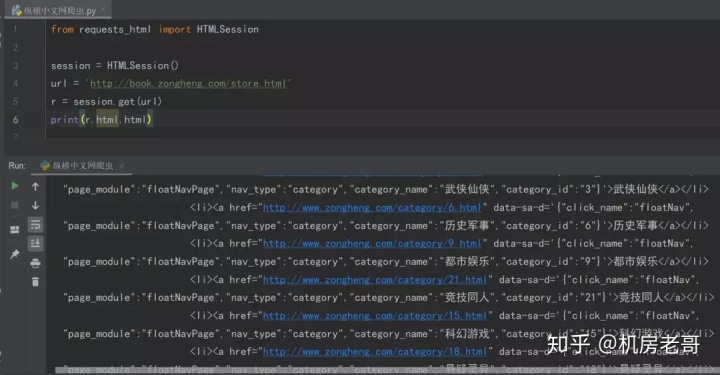The width and height of the screenshot is (720, 375).
Task: Click the print output icon
Action: click(x=35, y=263)
